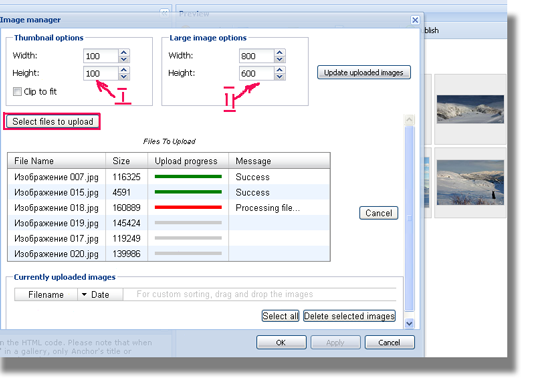Click the bottom Cancel dialog button
This screenshot has height=381, width=535.
click(390, 342)
